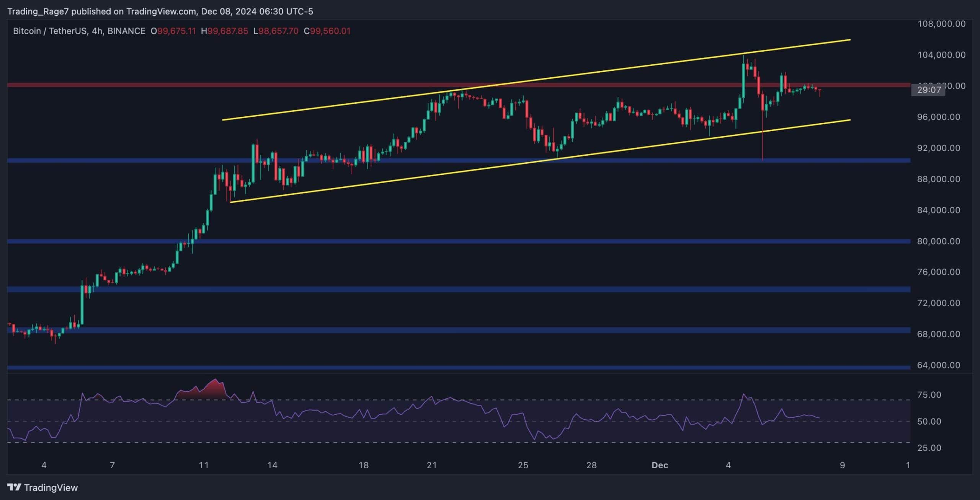Select the chart header publication text
Viewport: 980px width, 500px height.
point(160,11)
